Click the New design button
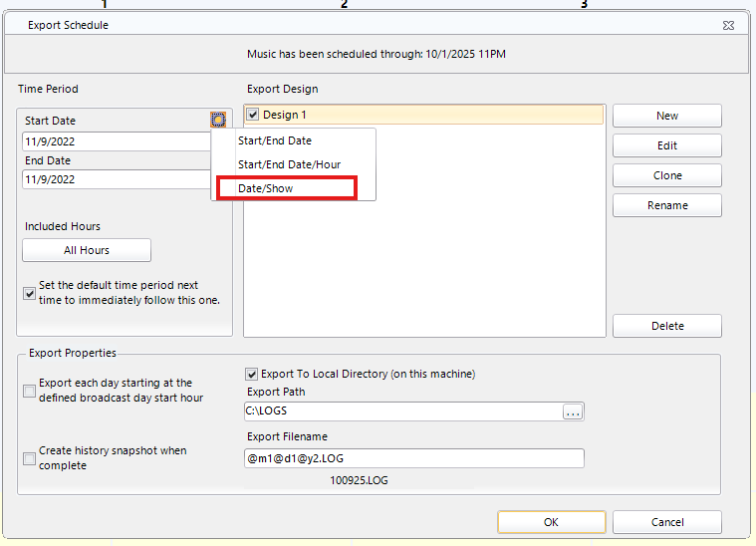 [666, 116]
